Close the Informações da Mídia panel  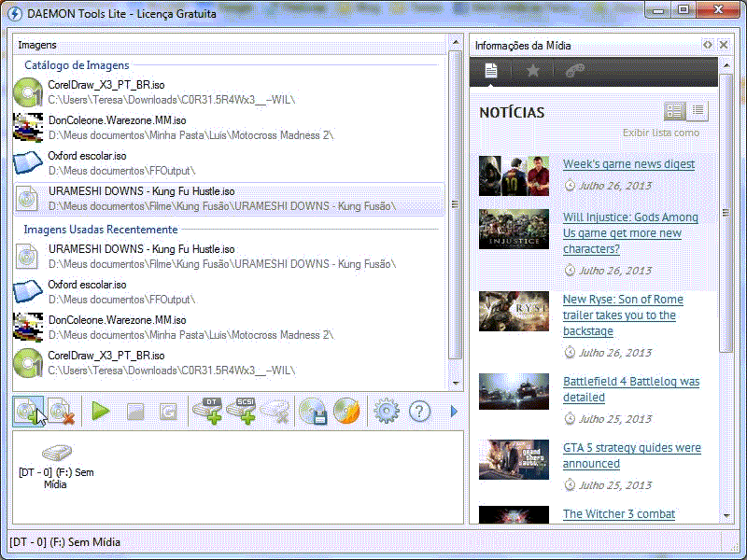coord(724,45)
